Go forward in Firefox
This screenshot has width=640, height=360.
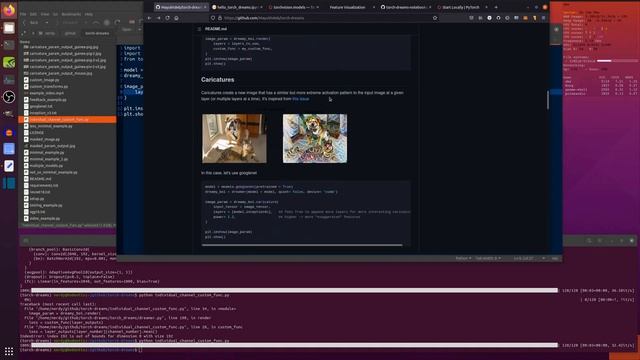pos(158,18)
